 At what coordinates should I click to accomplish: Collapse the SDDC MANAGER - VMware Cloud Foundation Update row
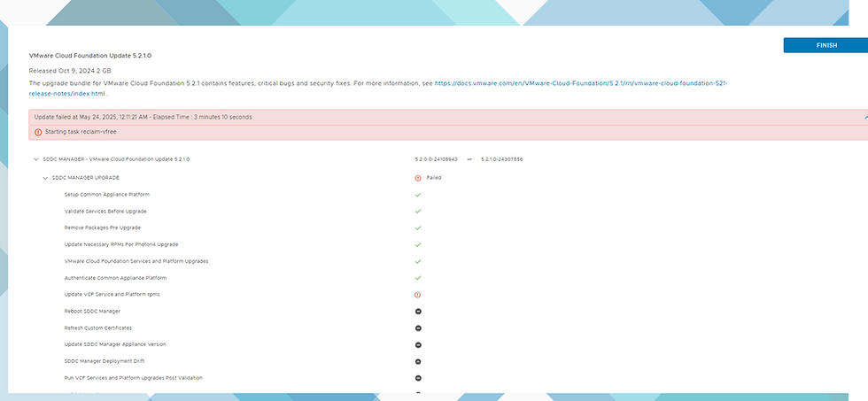[x=36, y=159]
